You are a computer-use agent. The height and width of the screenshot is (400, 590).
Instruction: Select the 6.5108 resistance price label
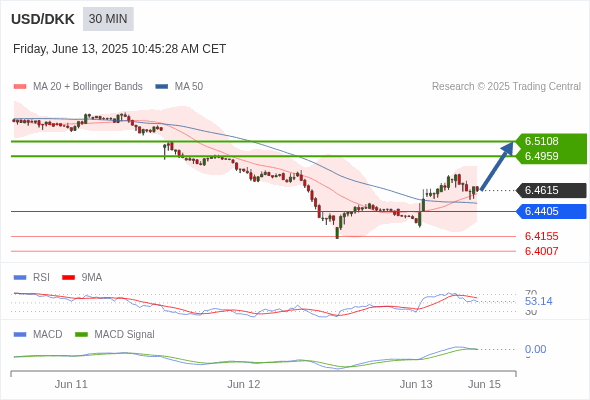coord(541,141)
